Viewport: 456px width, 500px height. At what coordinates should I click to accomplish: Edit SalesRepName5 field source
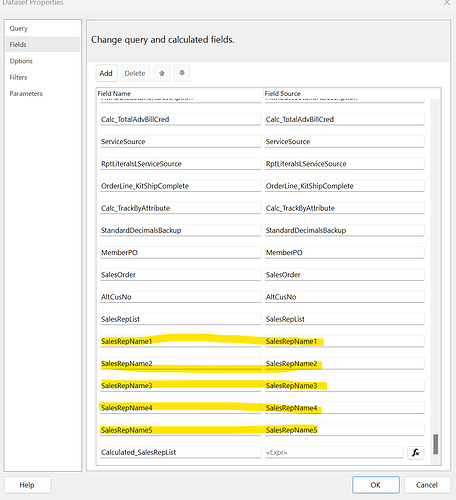[345, 430]
